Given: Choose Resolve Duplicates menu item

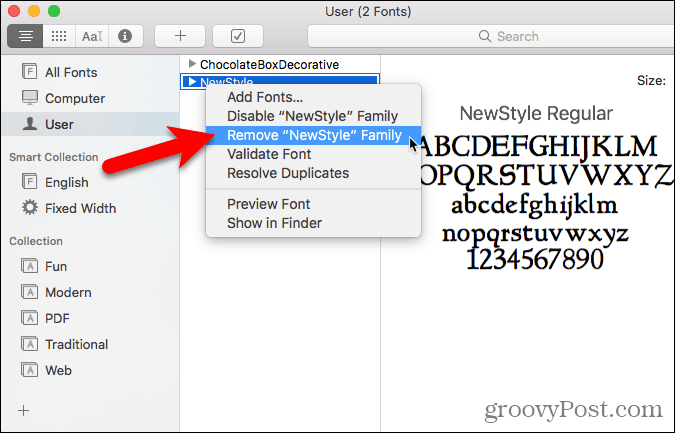Looking at the screenshot, I should (x=313, y=173).
